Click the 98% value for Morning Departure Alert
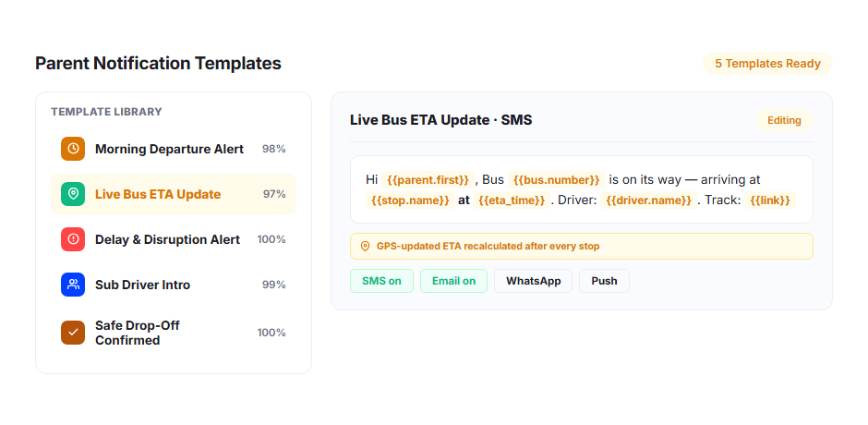 click(x=274, y=149)
